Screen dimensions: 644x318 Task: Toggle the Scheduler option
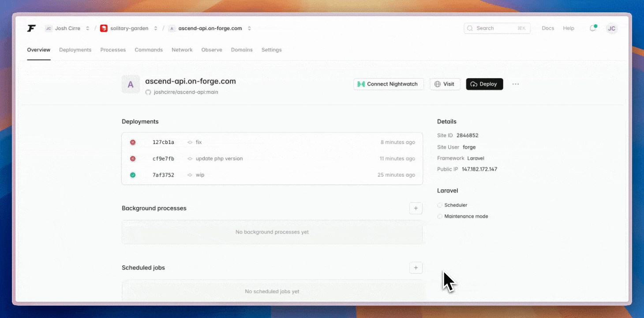point(440,205)
